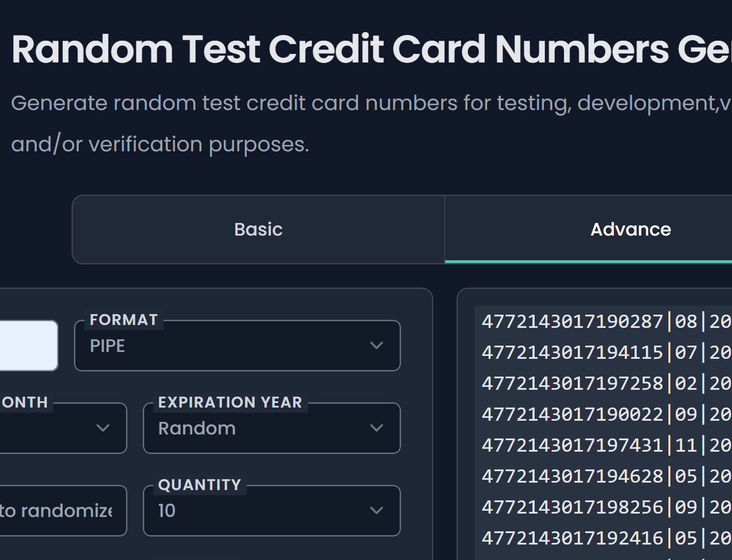Click the output row ending in 190022
The height and width of the screenshot is (560, 732).
(572, 414)
